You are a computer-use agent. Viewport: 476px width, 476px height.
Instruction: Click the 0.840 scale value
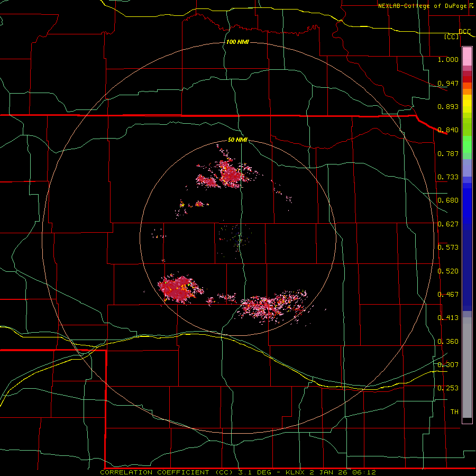click(x=448, y=130)
